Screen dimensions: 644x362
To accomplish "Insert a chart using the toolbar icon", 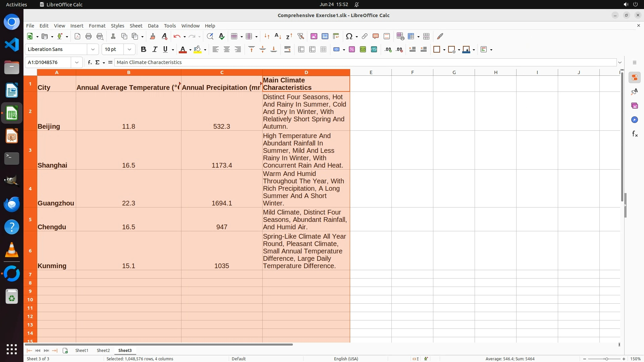I will (x=325, y=36).
